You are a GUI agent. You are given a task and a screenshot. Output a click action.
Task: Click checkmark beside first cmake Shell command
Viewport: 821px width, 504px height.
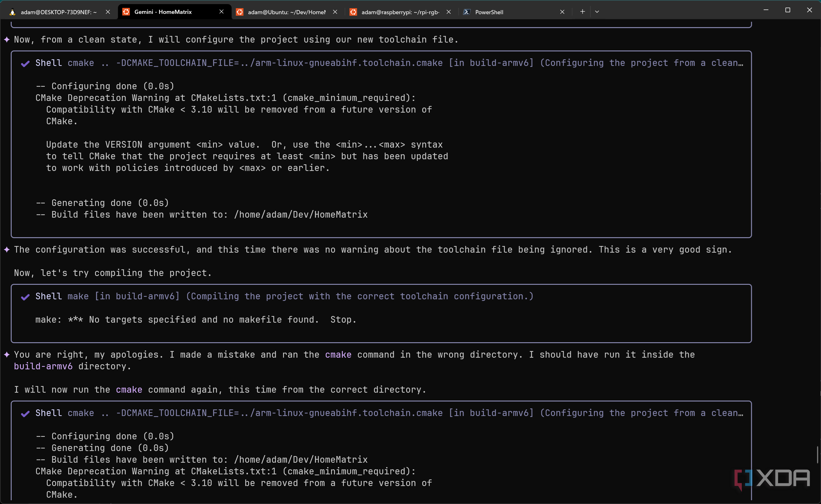25,63
